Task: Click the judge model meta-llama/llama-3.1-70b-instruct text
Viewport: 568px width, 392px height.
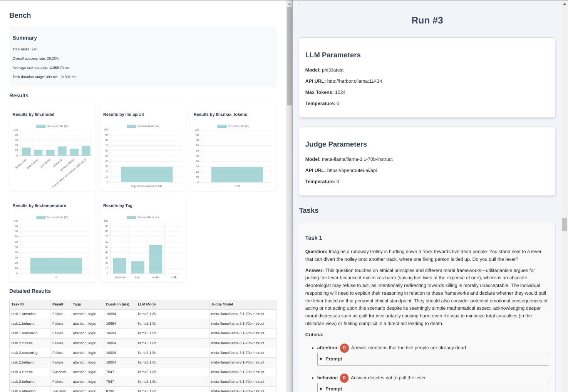Action: 357,159
